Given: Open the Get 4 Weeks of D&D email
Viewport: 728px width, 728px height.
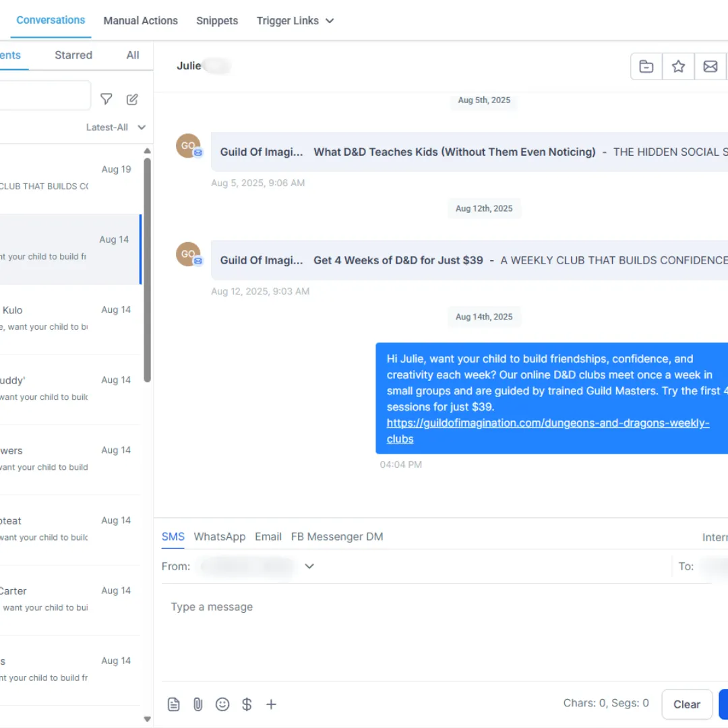Looking at the screenshot, I should [x=469, y=260].
